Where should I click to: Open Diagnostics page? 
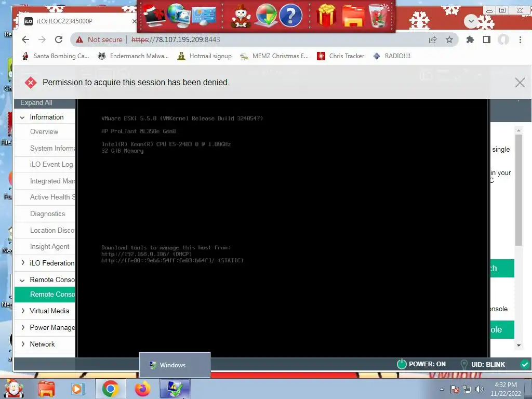pyautogui.click(x=47, y=214)
